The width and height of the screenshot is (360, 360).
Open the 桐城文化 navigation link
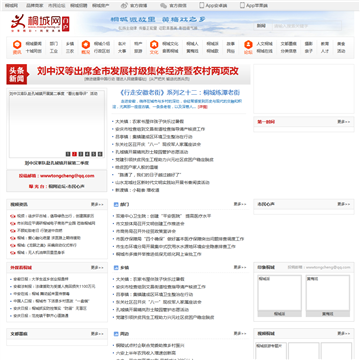click(x=170, y=44)
